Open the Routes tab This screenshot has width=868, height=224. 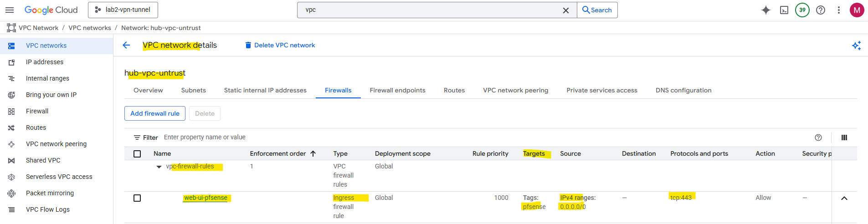454,90
